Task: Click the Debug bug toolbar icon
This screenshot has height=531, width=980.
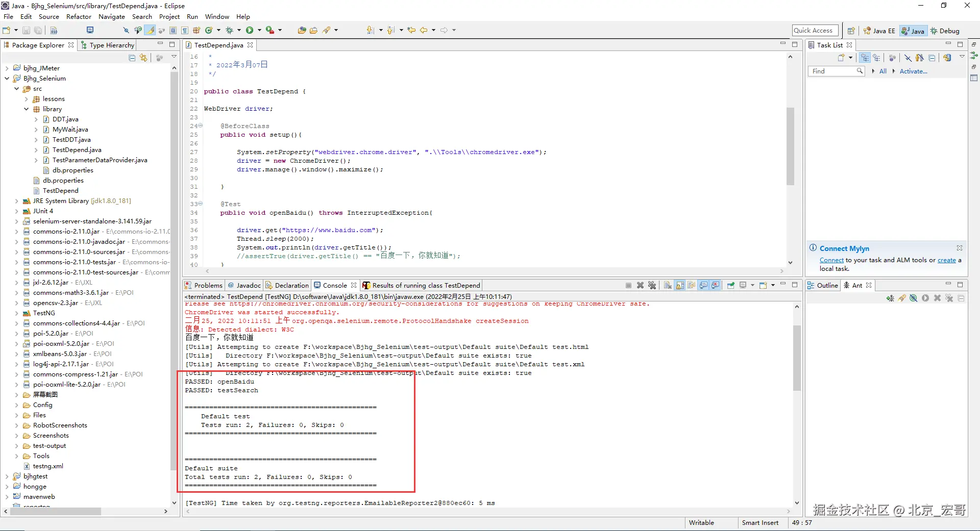Action: [229, 30]
